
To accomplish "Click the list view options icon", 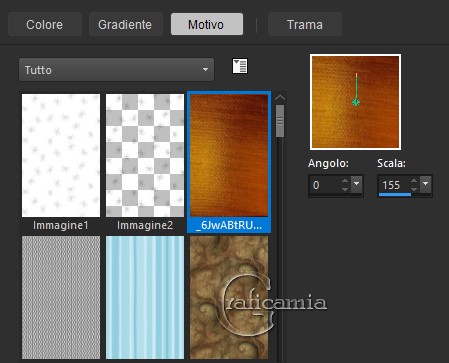I will coord(240,66).
